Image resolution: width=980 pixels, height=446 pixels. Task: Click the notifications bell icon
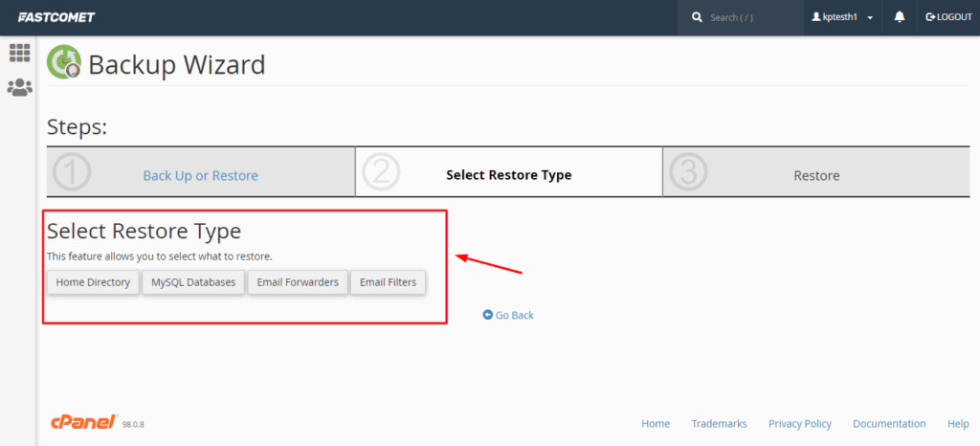click(x=900, y=17)
